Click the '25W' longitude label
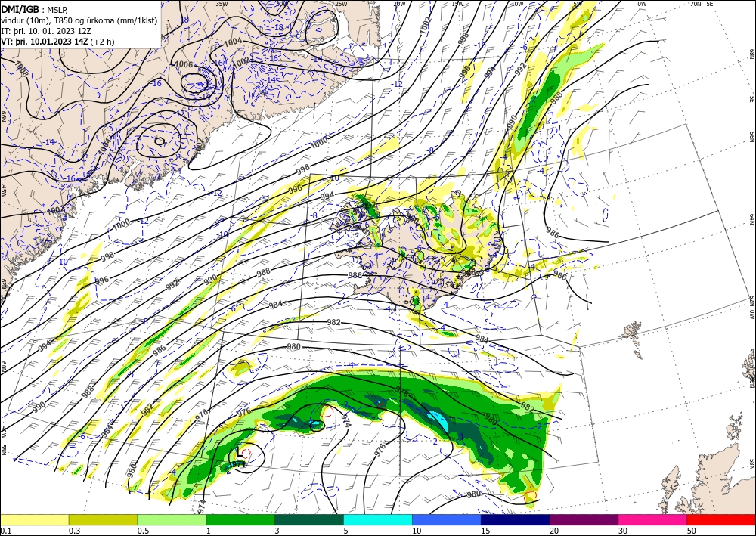Image resolution: width=756 pixels, height=536 pixels. coord(341,4)
